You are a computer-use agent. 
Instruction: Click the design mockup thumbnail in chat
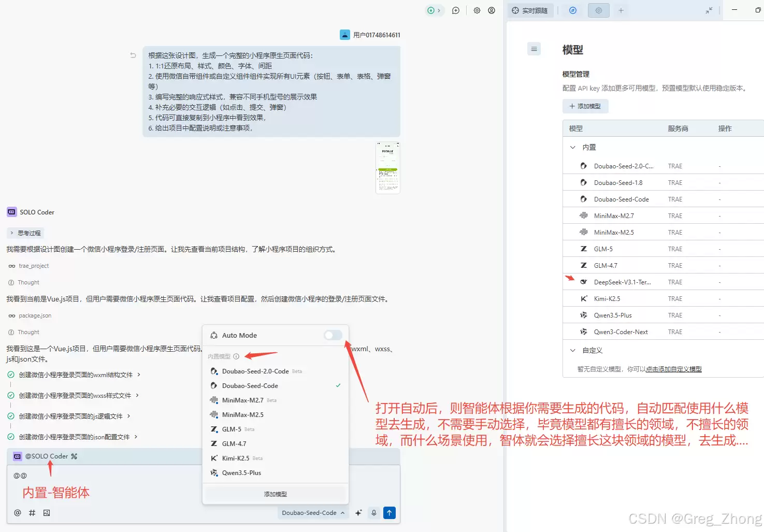tap(387, 167)
